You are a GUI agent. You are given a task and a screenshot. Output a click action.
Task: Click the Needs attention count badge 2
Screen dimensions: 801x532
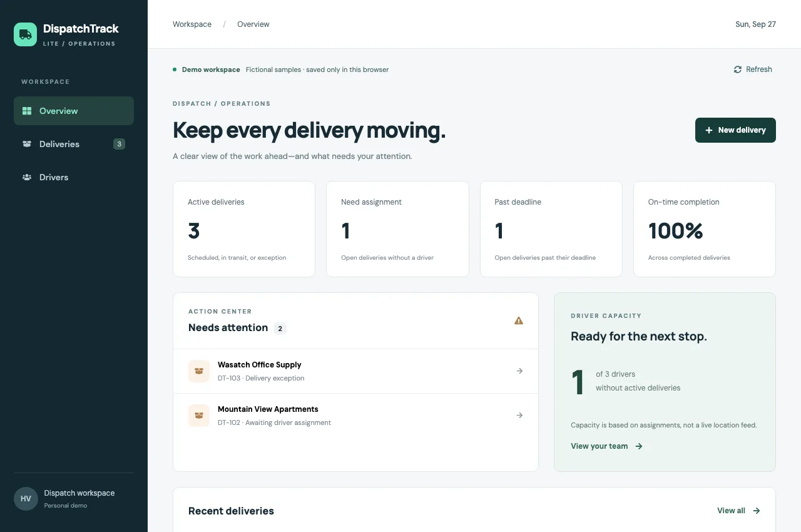[280, 329]
